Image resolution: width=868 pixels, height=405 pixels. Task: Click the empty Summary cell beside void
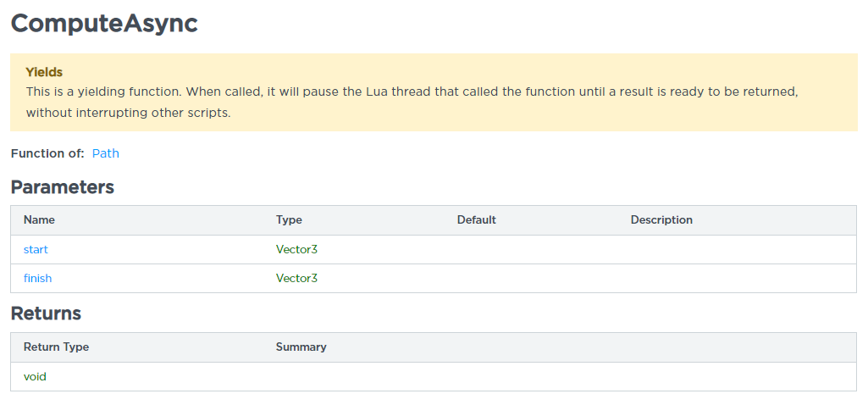(x=559, y=376)
